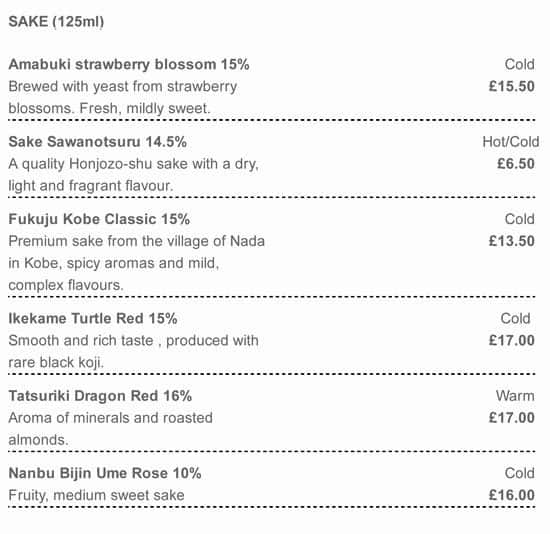Click the £15.50 price for Amabuki
This screenshot has height=534, width=550.
pyautogui.click(x=512, y=86)
